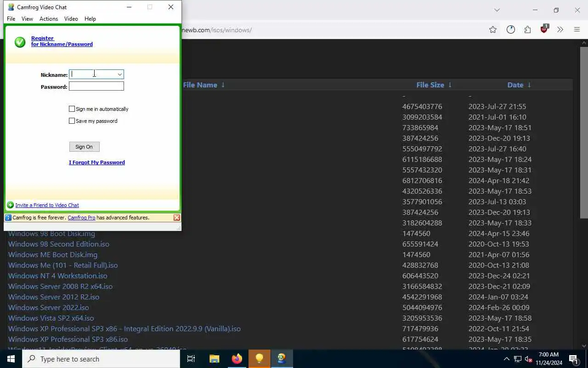588x368 pixels.
Task: Open the Camfrog View menu
Action: [27, 19]
